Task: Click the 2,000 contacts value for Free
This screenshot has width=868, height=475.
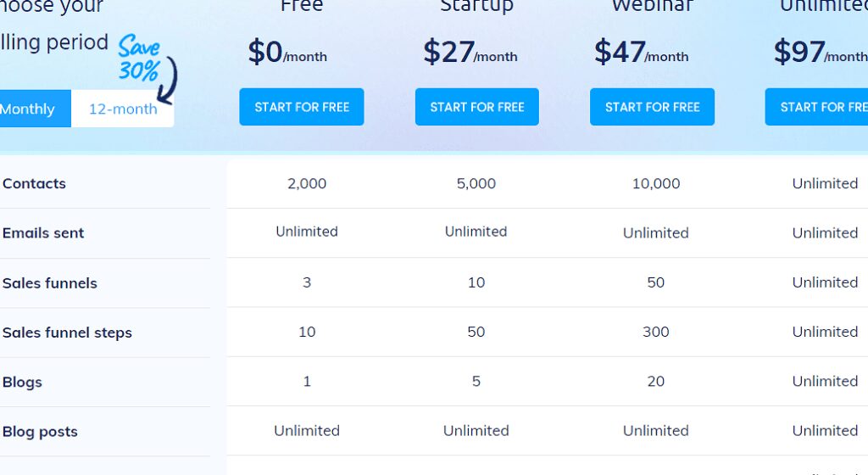Action: tap(307, 183)
